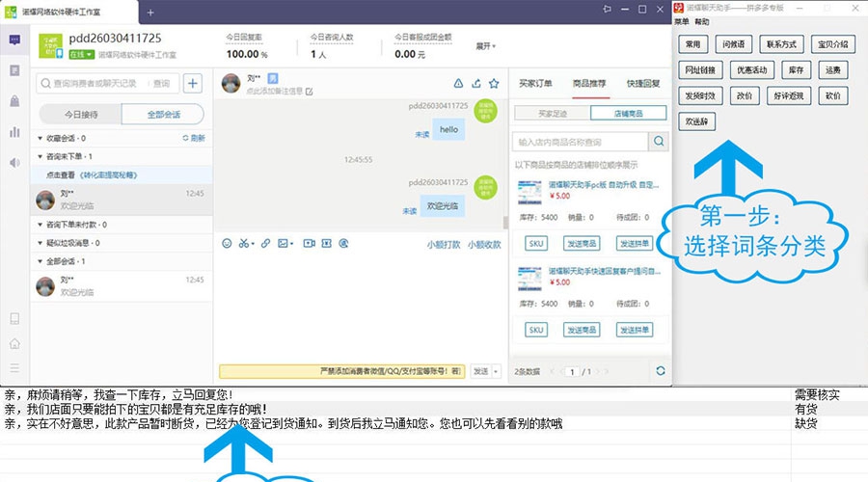Click the 好评返现 category button

click(x=789, y=95)
